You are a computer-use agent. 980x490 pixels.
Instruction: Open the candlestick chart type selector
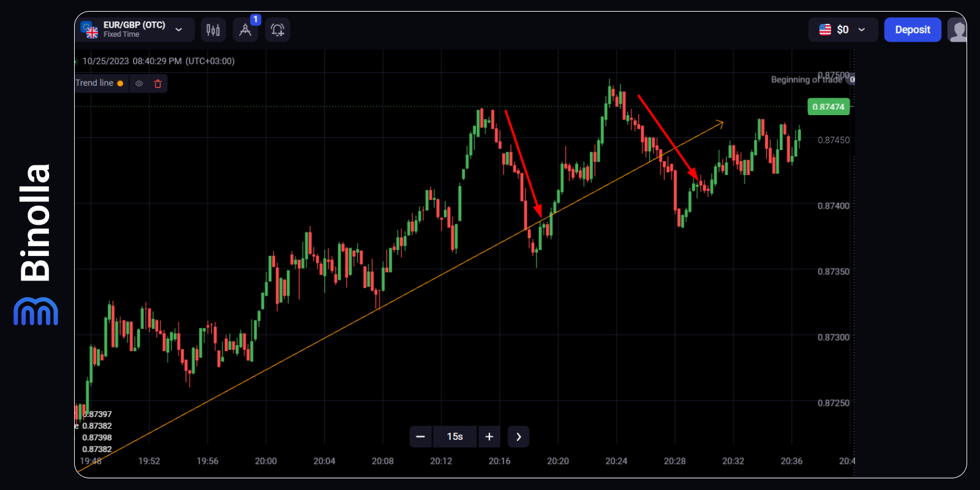pos(213,30)
